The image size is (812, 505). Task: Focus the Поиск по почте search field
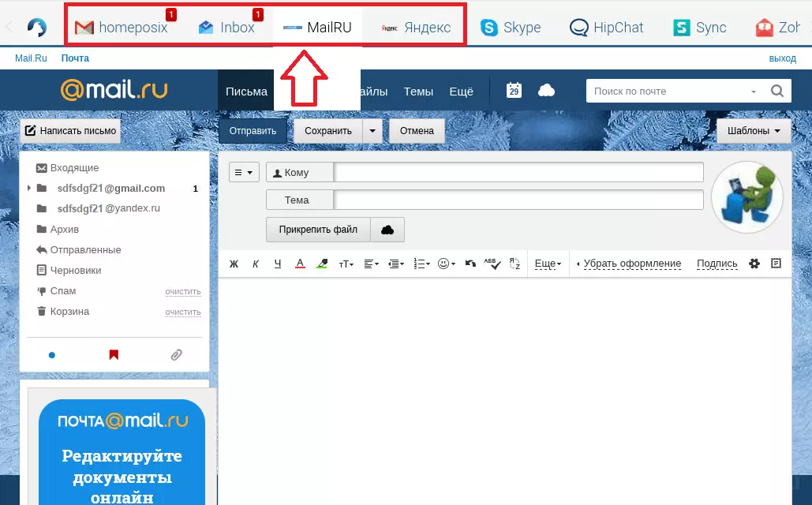tap(668, 91)
